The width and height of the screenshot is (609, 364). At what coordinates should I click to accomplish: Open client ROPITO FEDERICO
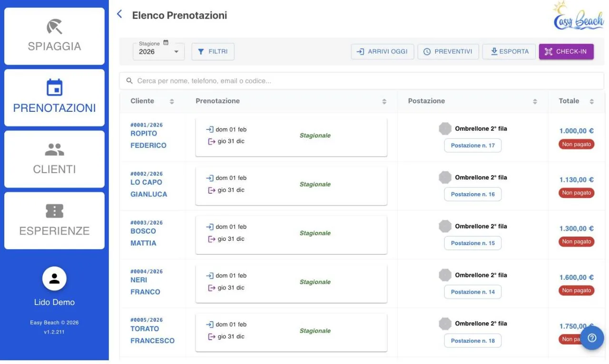pyautogui.click(x=148, y=139)
